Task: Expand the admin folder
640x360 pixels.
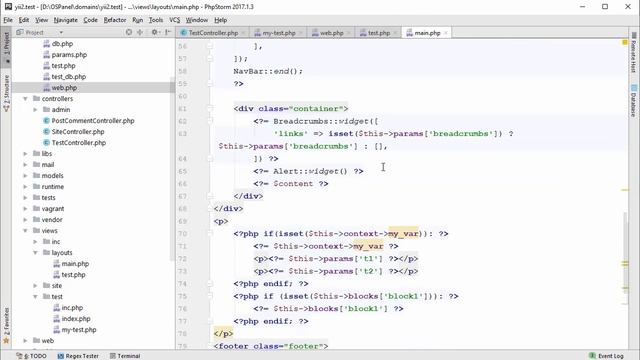Action: [x=35, y=110]
